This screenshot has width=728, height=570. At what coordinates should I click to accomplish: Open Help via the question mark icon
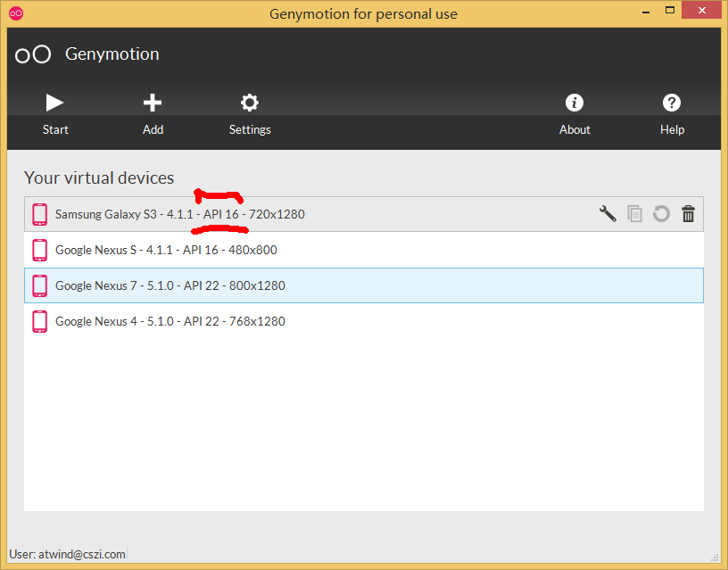(x=672, y=103)
